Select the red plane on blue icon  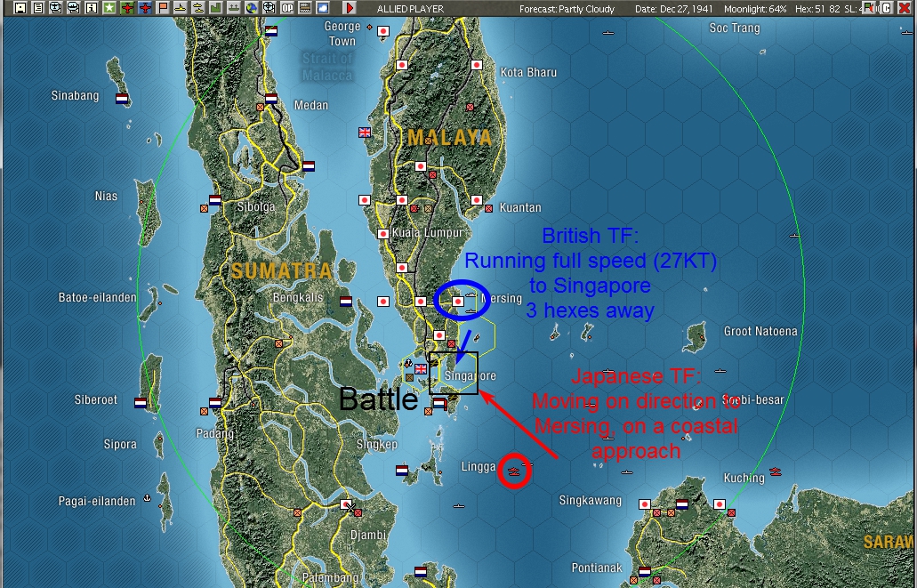(145, 8)
